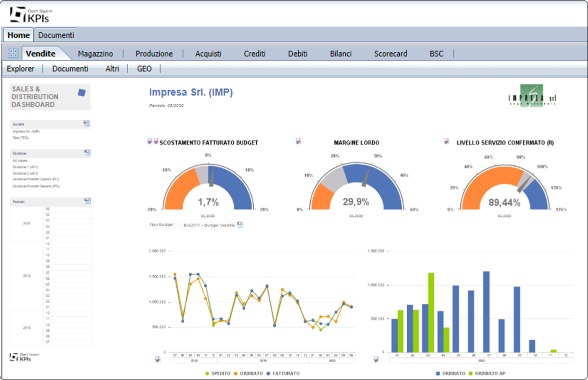The image size is (588, 380).
Task: Switch to the Home tab
Action: (x=19, y=35)
